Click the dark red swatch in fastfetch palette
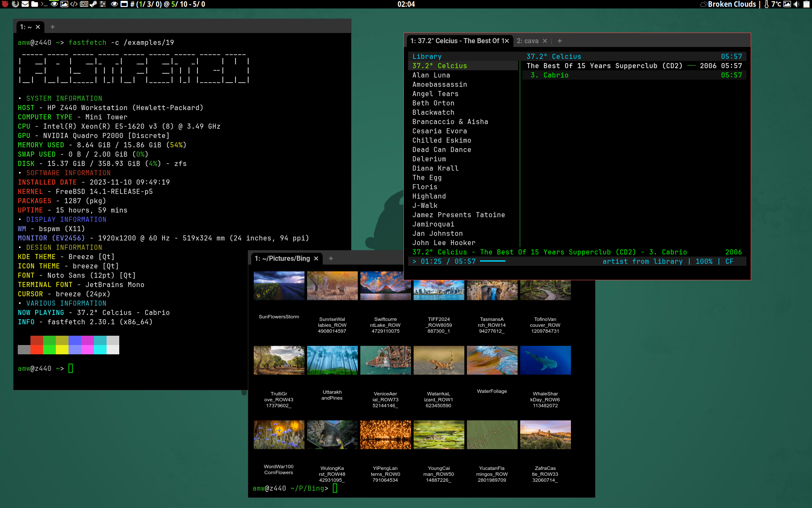812x508 pixels. point(37,340)
